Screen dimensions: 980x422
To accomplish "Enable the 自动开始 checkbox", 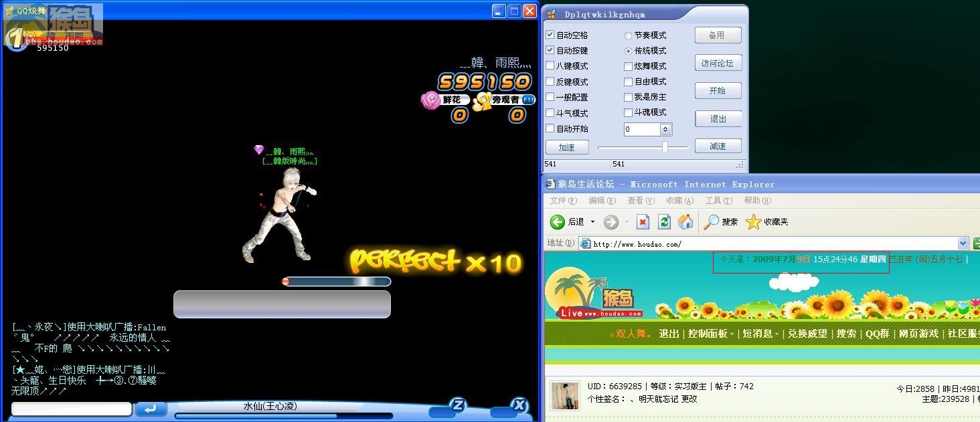I will pyautogui.click(x=550, y=128).
